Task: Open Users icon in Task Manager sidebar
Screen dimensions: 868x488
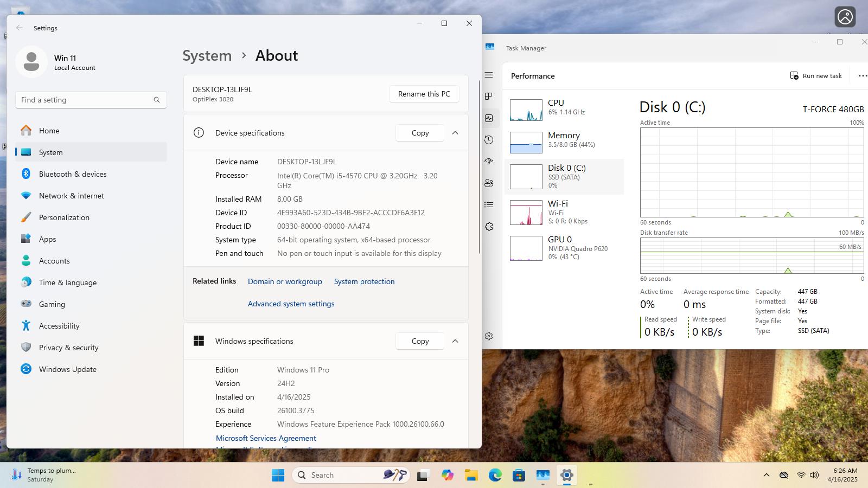Action: (x=489, y=183)
